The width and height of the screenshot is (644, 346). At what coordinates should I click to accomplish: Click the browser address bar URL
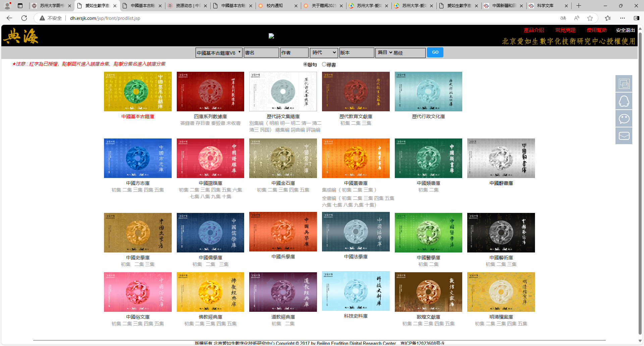[105, 18]
